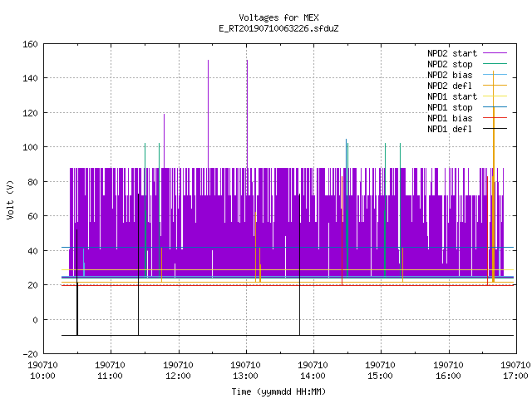
Task: Click the x-axis tick label 10:00
Action: point(42,376)
